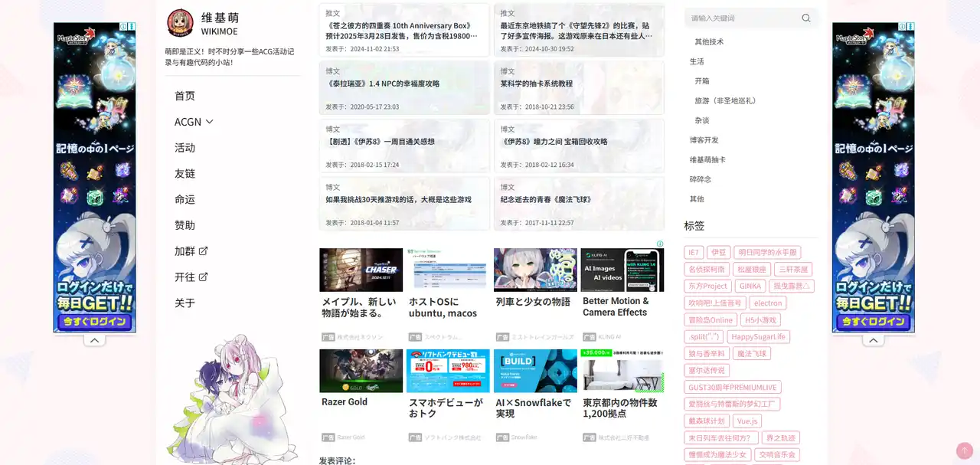
Task: Click the Razer Gold ad thumbnail
Action: coord(361,371)
